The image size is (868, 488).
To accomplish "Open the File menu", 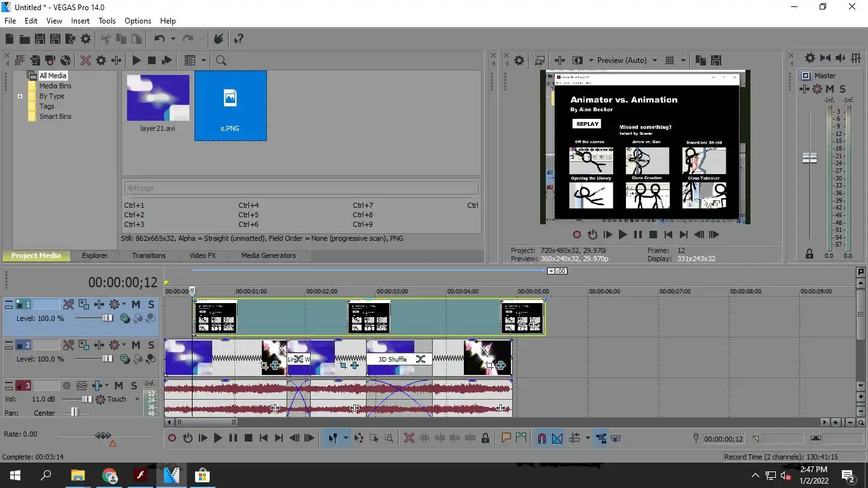I will click(10, 20).
